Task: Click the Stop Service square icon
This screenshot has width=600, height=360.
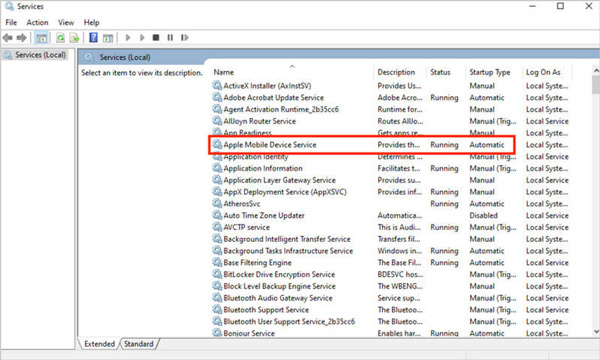Action: click(156, 37)
